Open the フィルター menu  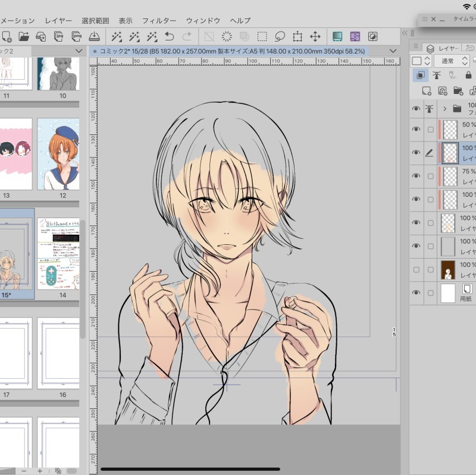pyautogui.click(x=159, y=21)
